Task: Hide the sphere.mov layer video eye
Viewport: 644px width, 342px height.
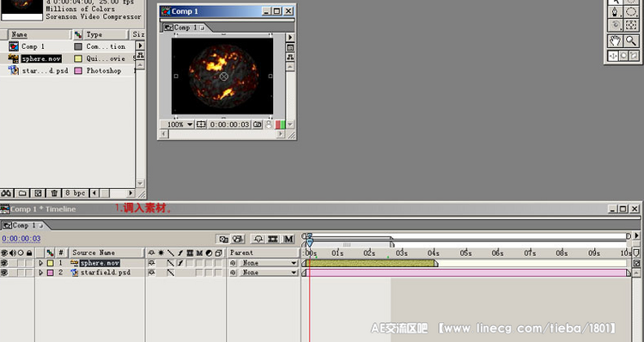Action: 4,263
